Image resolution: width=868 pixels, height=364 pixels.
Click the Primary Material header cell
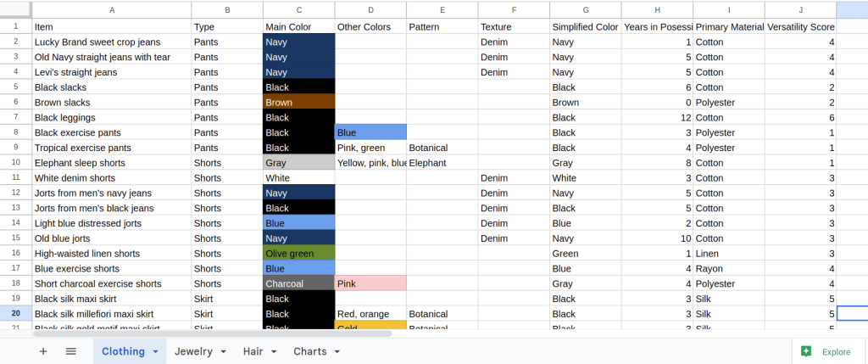tap(728, 26)
